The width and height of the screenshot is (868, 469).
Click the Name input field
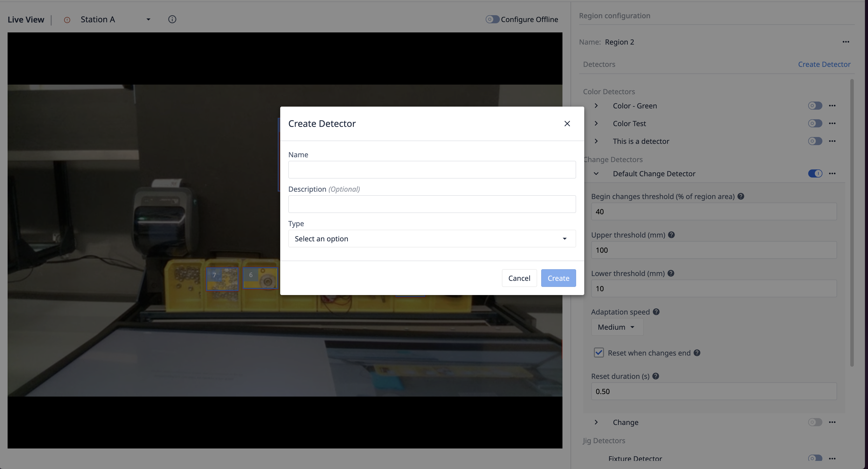[x=432, y=170]
